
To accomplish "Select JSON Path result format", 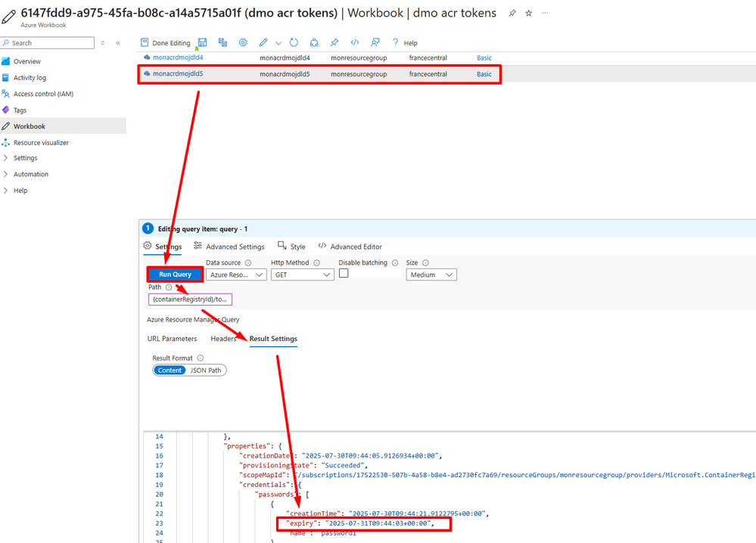I will 206,370.
